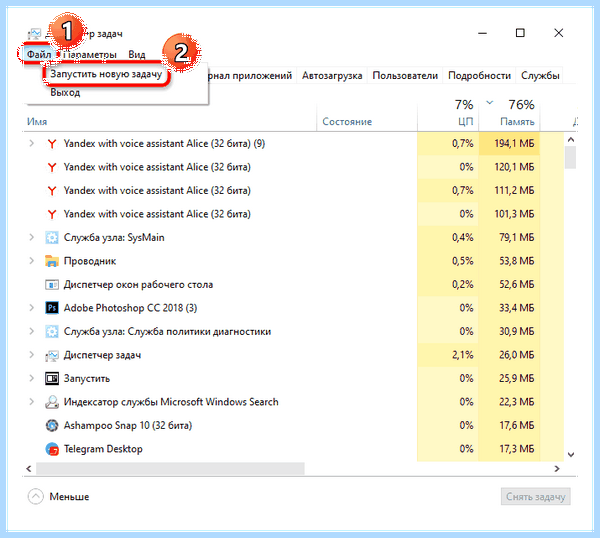Viewport: 600px width, 538px height.
Task: Expand the Индексатор службы Microsoft Windows Search row
Action: (31, 402)
